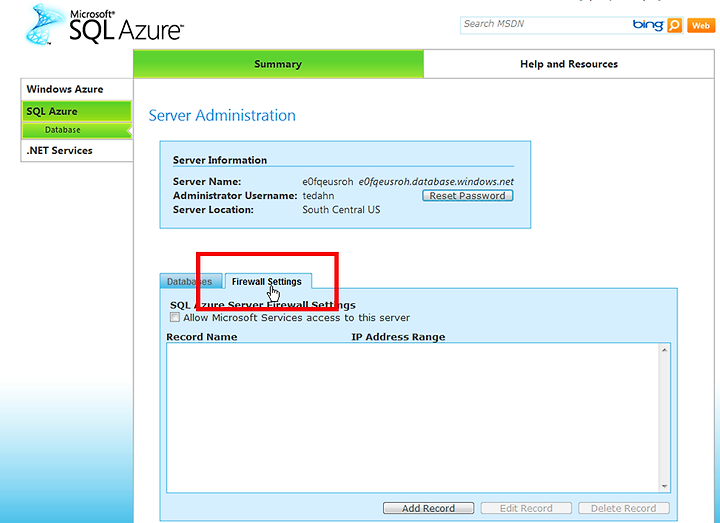Click the Server Administration heading
Viewport: 720px width, 523px height.
click(x=222, y=115)
